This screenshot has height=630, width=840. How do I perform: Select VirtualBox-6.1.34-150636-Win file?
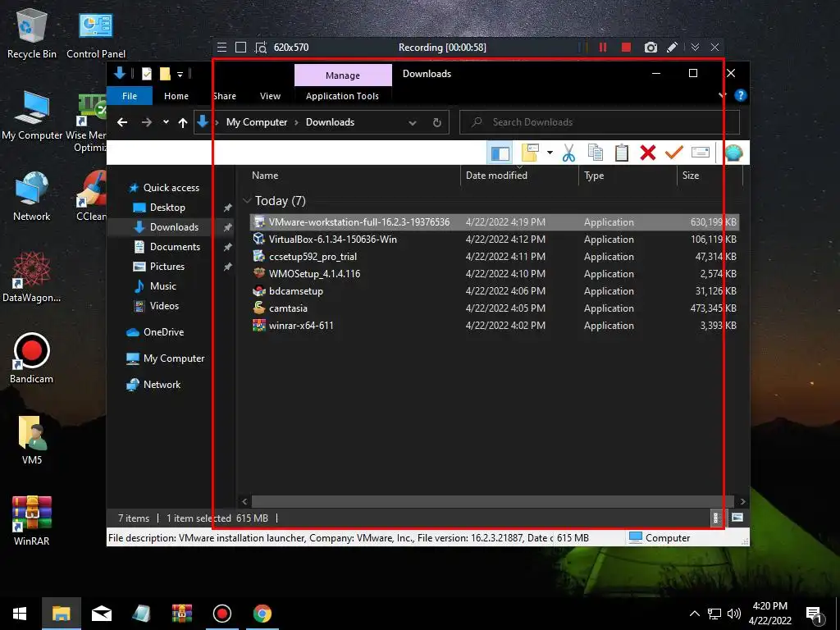495,239
